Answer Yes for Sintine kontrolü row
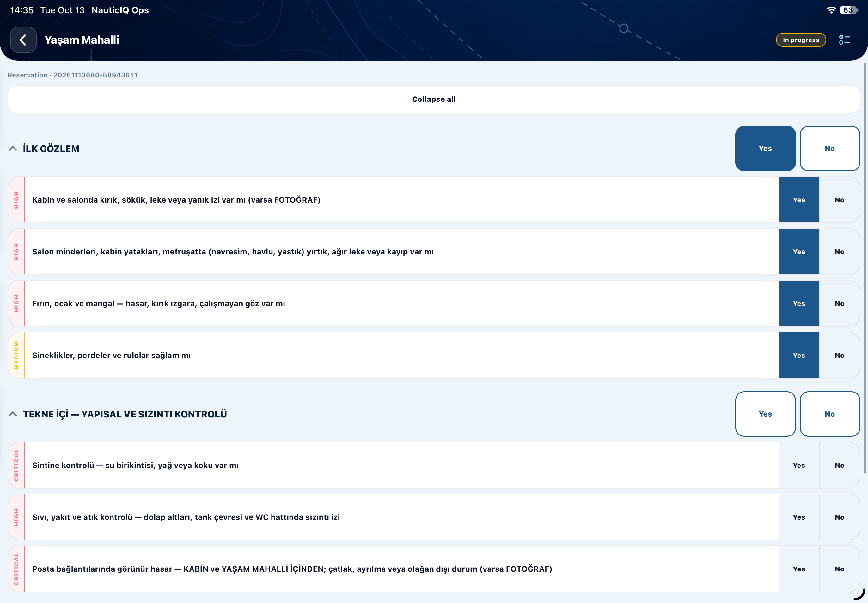This screenshot has height=603, width=868. click(799, 465)
